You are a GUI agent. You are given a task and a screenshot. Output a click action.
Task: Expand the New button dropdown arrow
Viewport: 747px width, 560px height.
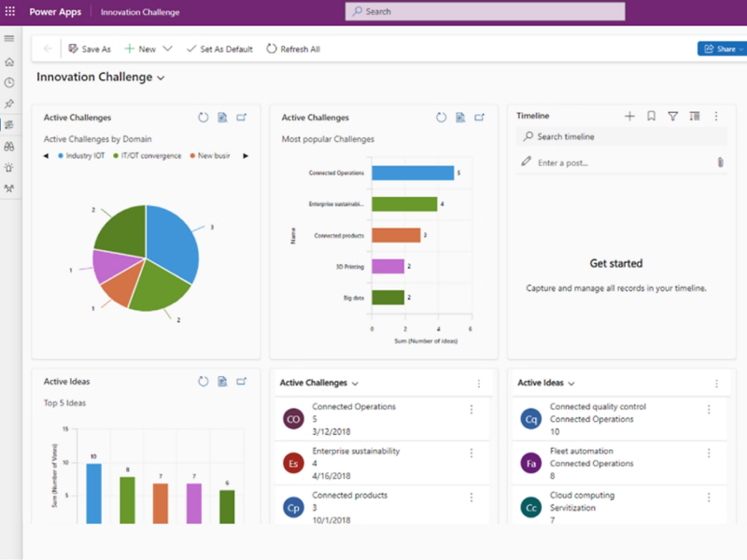pos(167,49)
